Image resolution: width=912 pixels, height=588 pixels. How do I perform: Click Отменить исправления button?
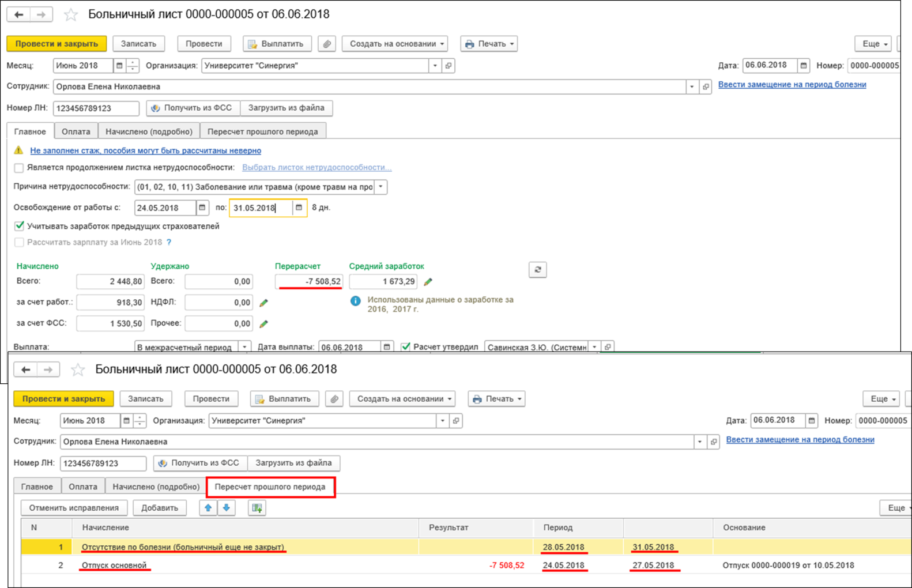74,508
